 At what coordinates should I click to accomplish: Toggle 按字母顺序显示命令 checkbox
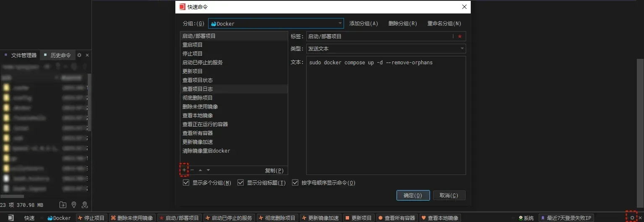295,183
